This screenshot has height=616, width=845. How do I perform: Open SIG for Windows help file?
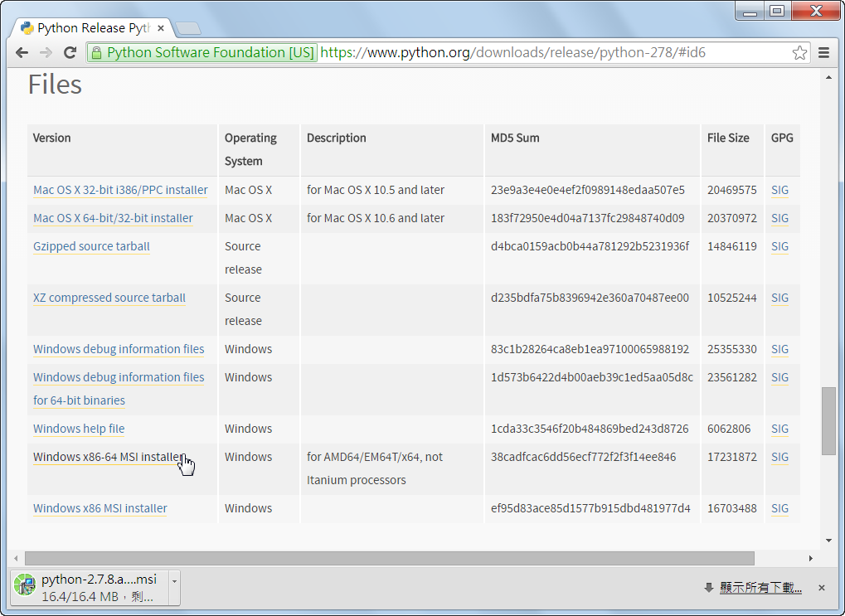click(779, 429)
